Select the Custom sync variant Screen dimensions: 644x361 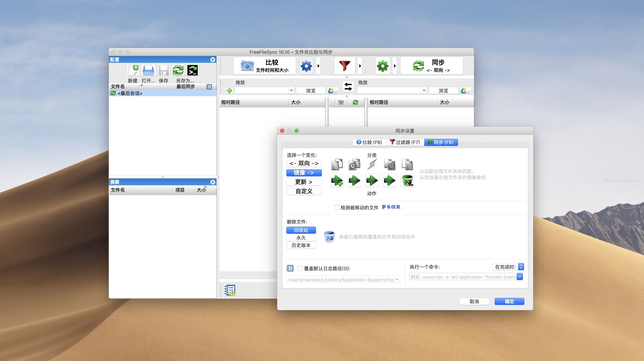coord(304,191)
